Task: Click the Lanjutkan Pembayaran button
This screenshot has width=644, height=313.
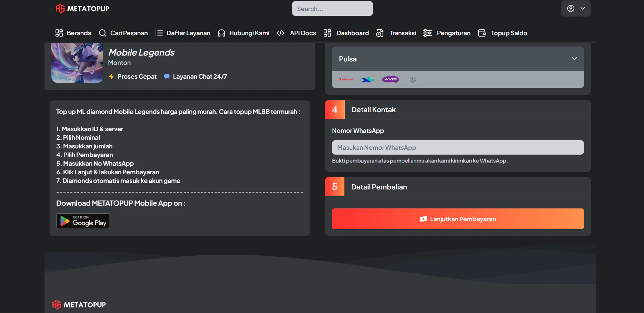Action: click(458, 219)
